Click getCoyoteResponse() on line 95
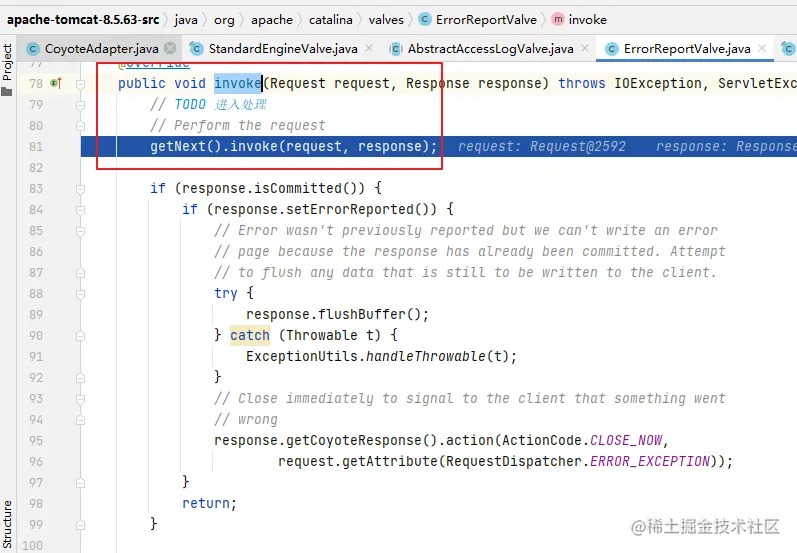Image resolution: width=797 pixels, height=553 pixels. 361,440
